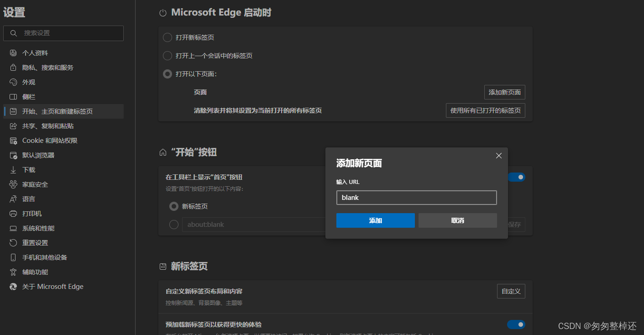Select the 打开新标签页 radio option
644x335 pixels.
168,37
